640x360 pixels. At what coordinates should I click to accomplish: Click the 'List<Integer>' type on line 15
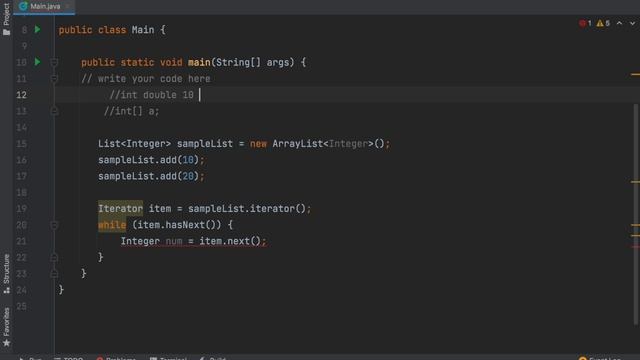click(134, 144)
